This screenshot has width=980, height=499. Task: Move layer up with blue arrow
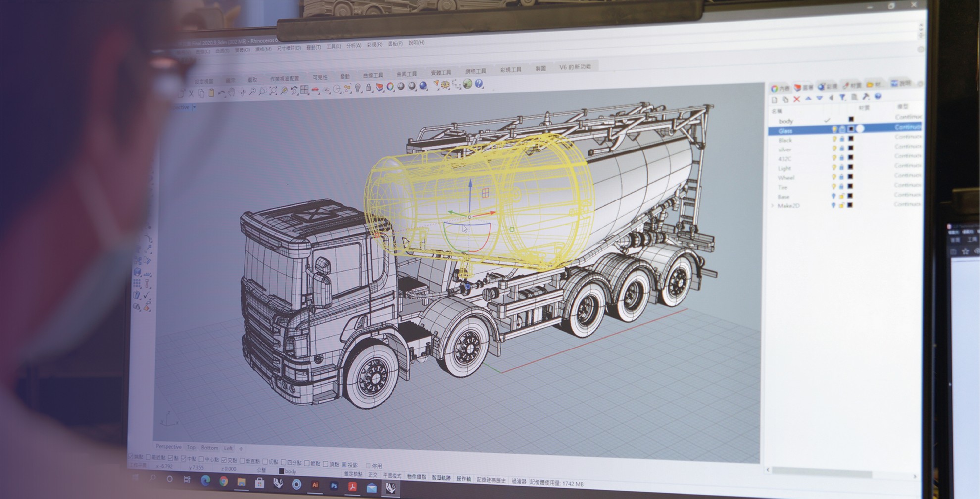(808, 99)
